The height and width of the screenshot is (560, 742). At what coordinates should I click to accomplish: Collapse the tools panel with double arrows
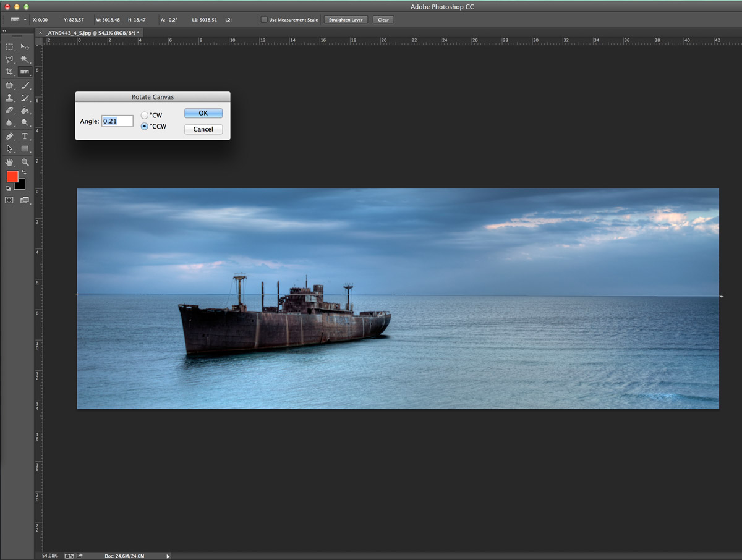[x=5, y=31]
